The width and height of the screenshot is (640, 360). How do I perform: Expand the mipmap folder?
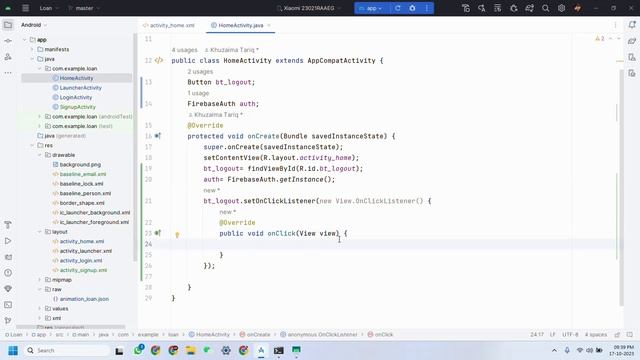40,280
